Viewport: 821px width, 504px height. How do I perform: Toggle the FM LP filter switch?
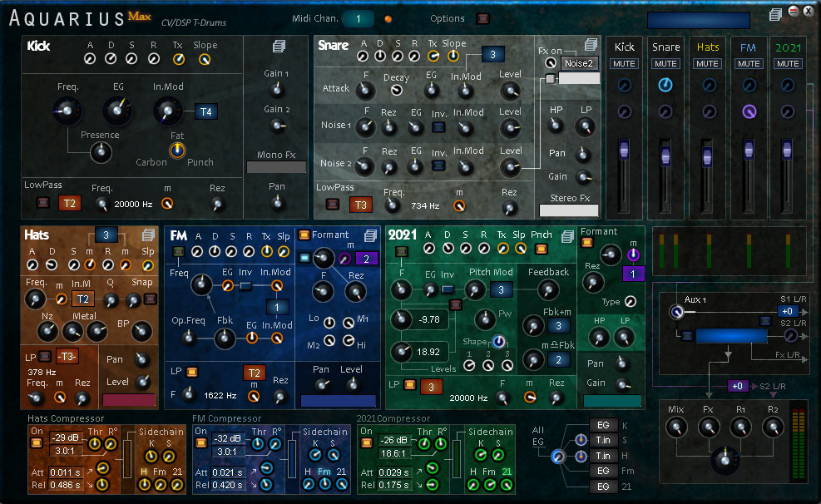192,372
